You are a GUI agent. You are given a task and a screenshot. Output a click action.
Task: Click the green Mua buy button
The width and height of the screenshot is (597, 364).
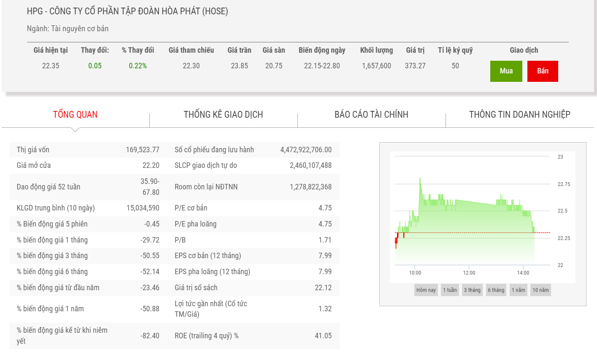pyautogui.click(x=506, y=71)
